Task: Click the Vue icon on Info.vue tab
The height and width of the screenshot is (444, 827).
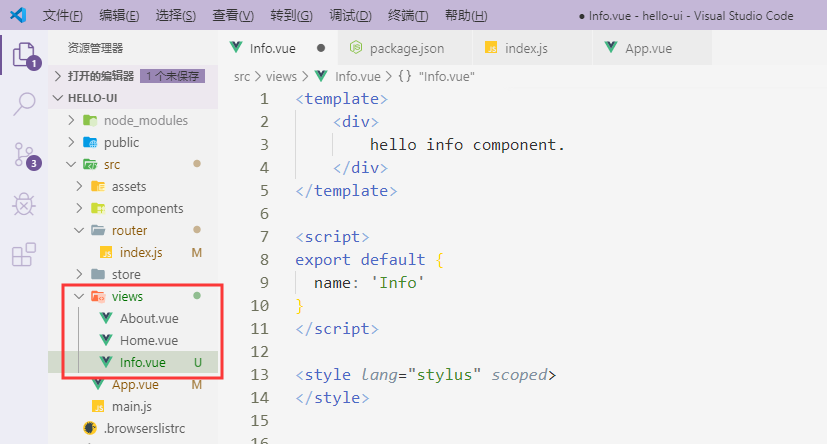Action: point(236,47)
